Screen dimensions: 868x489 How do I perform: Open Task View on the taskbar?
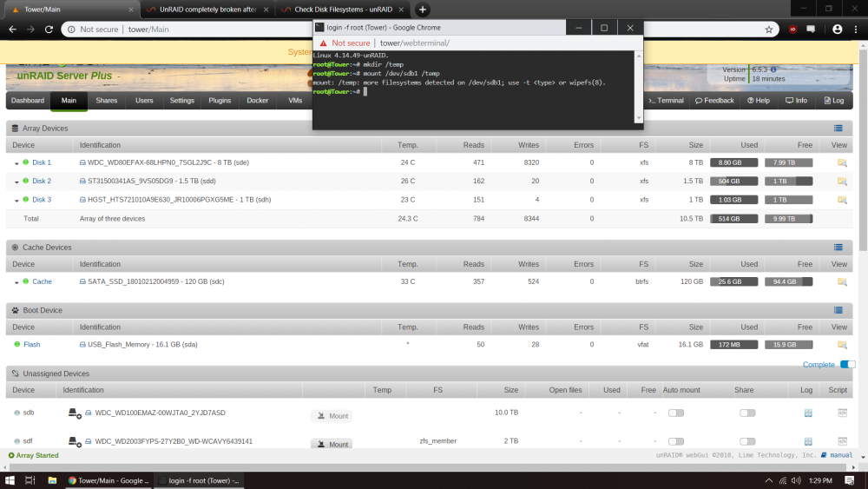coord(30,480)
